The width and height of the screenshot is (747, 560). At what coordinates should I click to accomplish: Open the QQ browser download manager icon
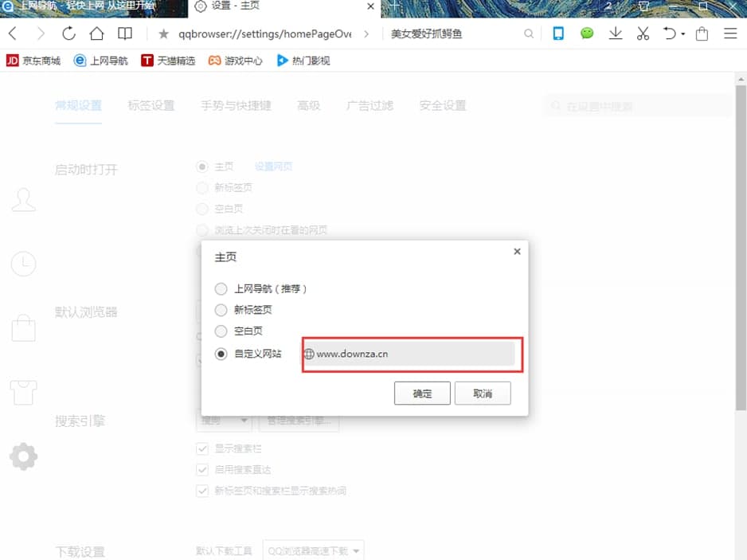point(615,33)
